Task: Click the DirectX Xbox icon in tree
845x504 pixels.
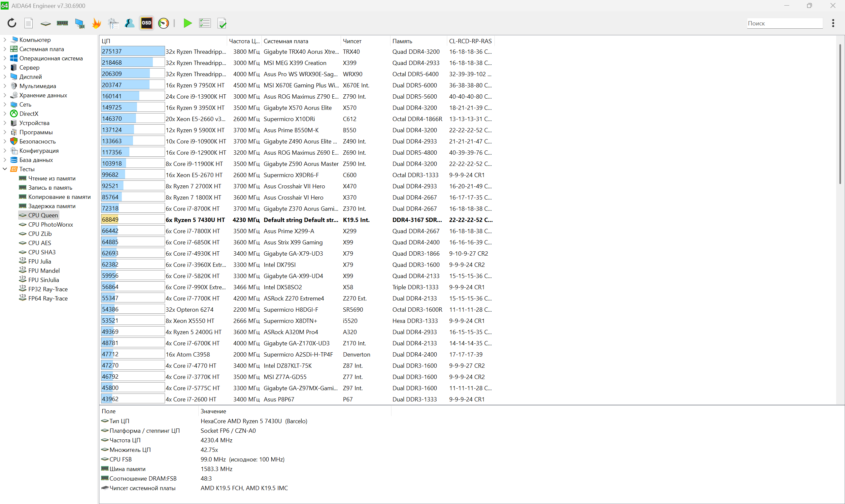Action: [14, 113]
